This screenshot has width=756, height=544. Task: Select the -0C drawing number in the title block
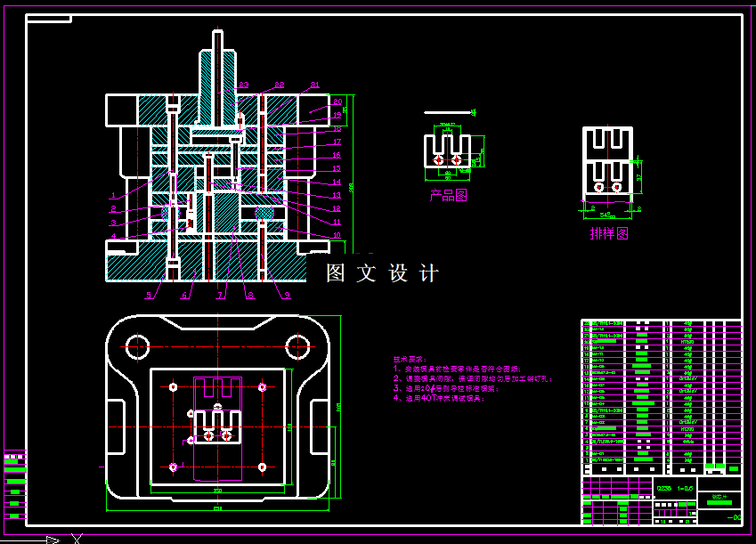735,516
